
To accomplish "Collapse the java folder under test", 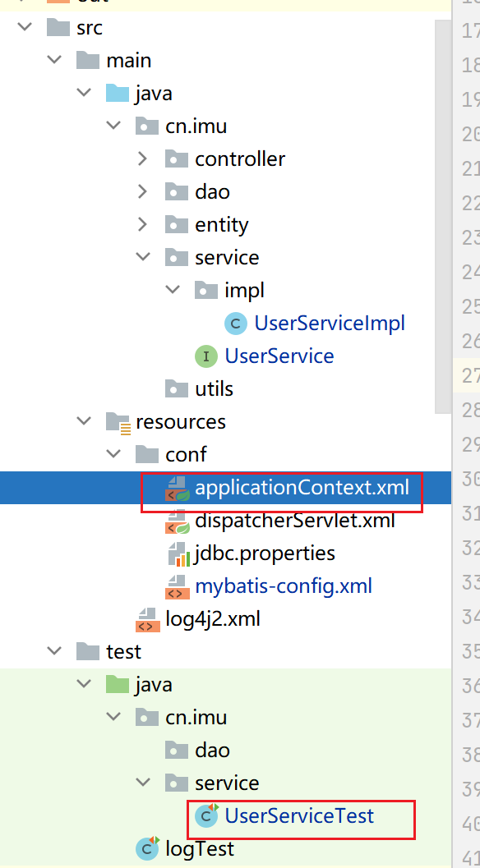I will tap(85, 684).
